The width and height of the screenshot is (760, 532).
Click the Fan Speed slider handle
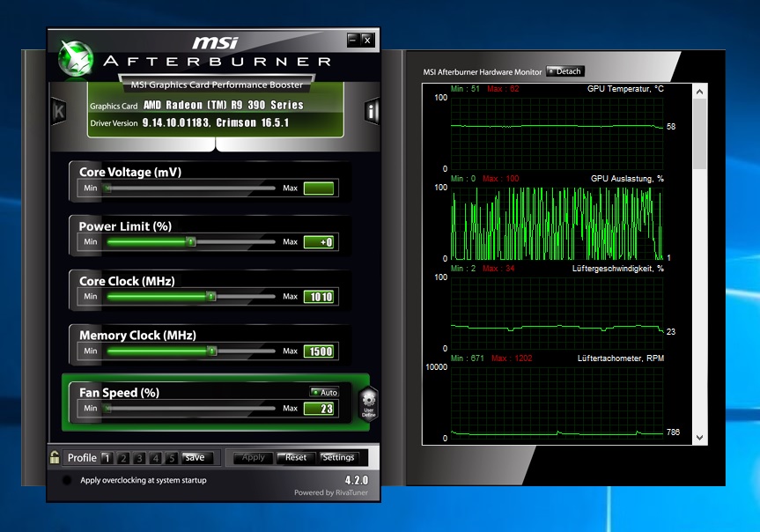click(x=107, y=409)
